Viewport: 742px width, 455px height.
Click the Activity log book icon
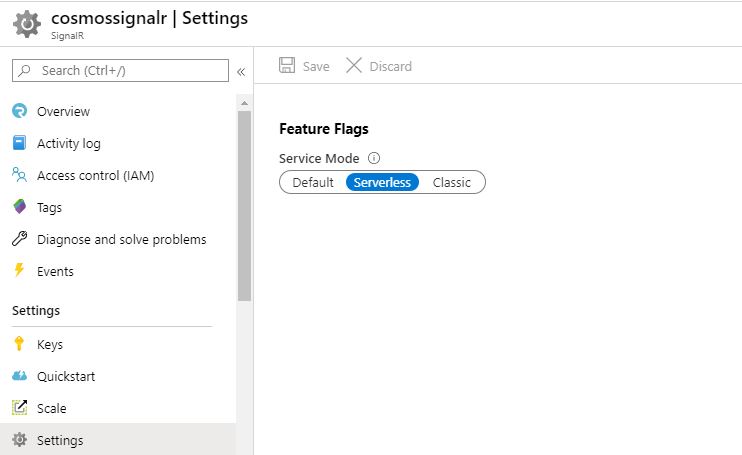19,142
